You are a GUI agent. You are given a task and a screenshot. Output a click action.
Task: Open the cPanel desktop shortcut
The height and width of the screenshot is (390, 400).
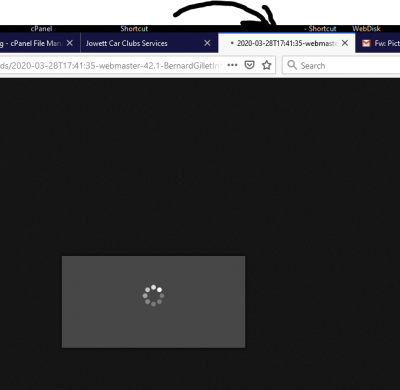[x=41, y=29]
